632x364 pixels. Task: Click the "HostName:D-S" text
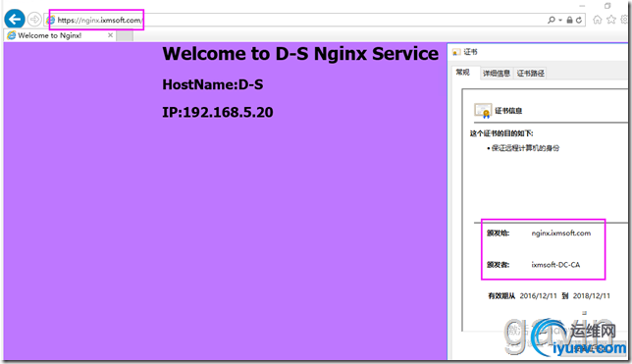tap(213, 84)
